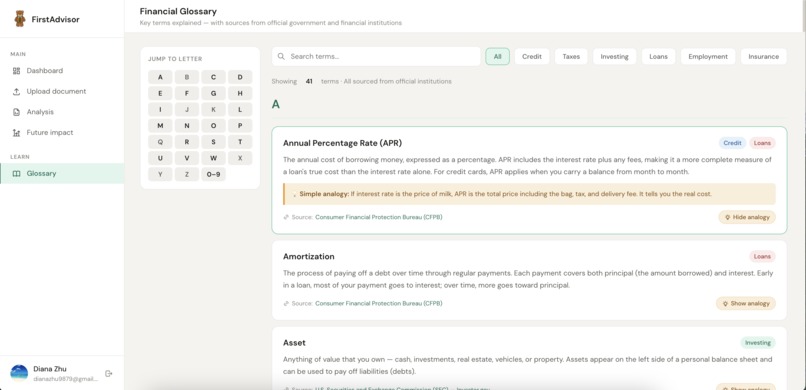Filter terms by Taxes
Screen dimensions: 806x390
[x=571, y=57]
